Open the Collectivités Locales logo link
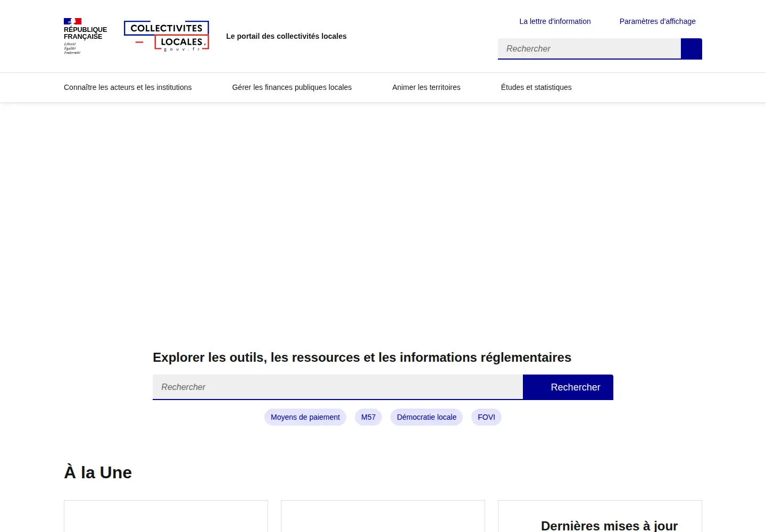This screenshot has height=532, width=766. click(166, 36)
